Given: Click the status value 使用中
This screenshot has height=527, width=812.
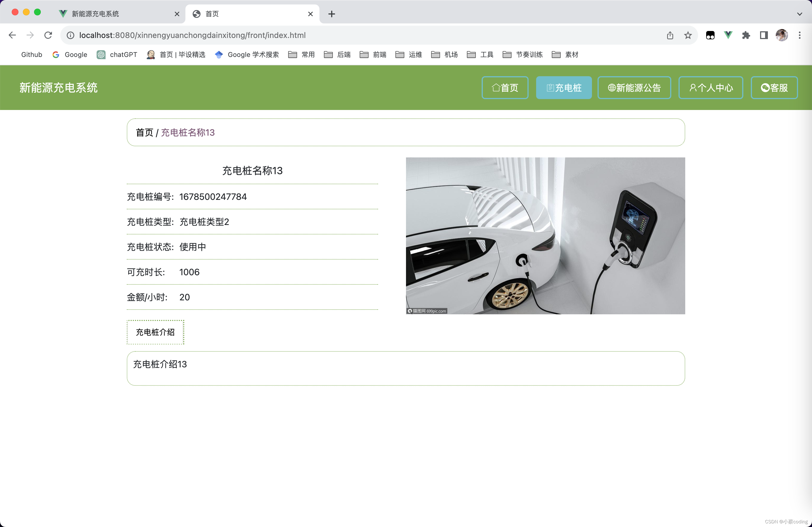Looking at the screenshot, I should (193, 247).
